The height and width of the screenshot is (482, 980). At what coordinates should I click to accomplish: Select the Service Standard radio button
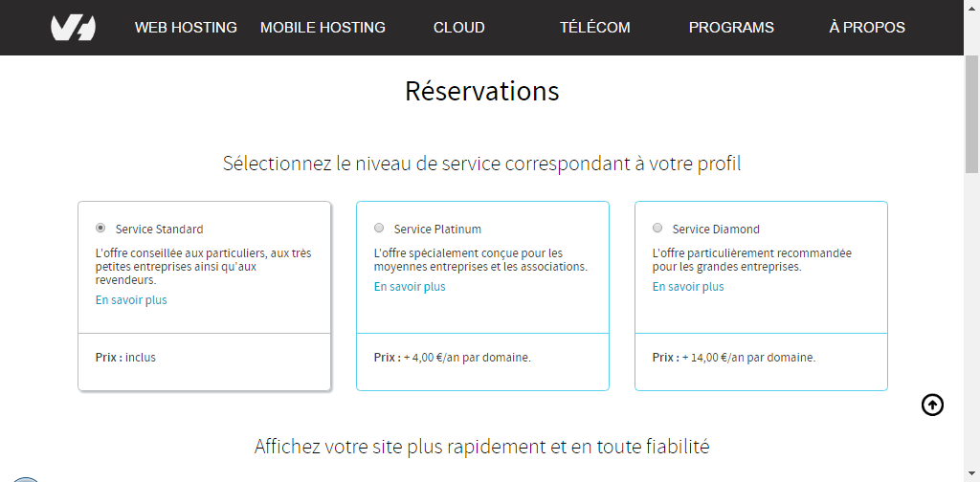(100, 229)
